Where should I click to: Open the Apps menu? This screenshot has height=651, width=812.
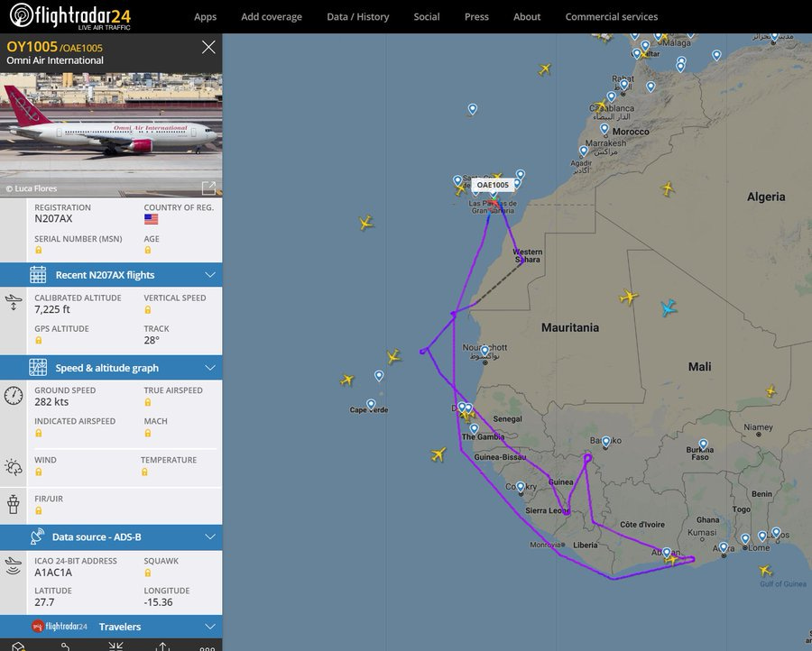[205, 16]
